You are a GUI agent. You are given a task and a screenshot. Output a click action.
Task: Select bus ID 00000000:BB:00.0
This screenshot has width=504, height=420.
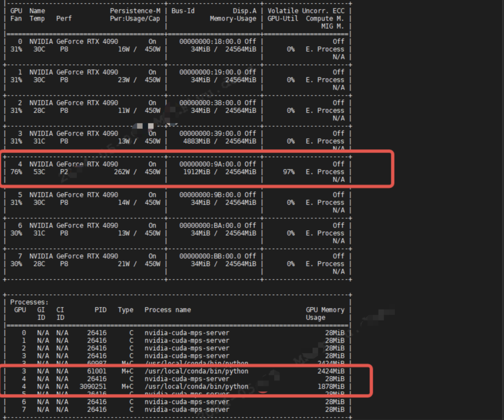(x=210, y=256)
